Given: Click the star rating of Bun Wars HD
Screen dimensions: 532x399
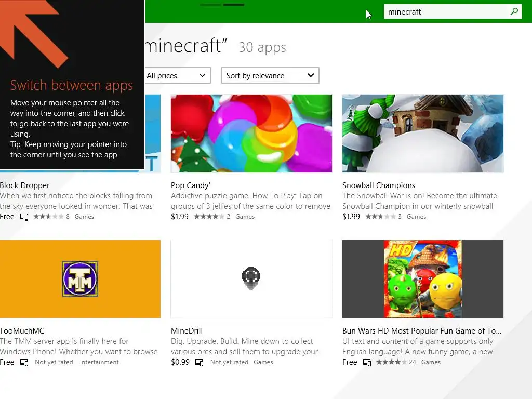Looking at the screenshot, I should click(391, 362).
